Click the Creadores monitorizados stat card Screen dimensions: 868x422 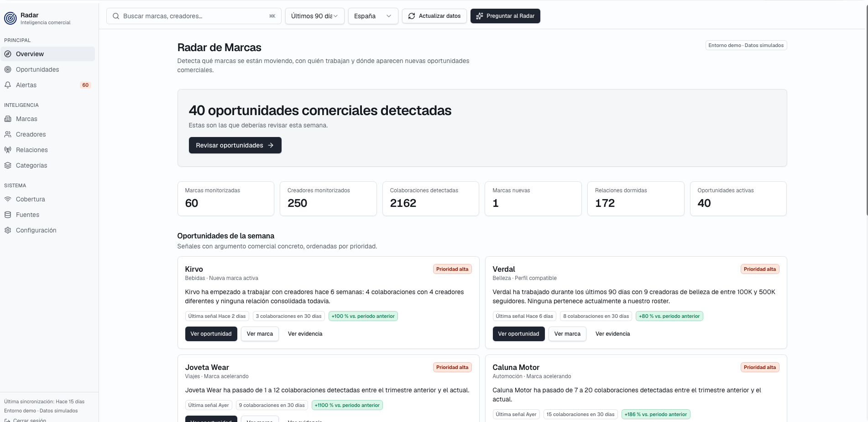click(x=328, y=199)
